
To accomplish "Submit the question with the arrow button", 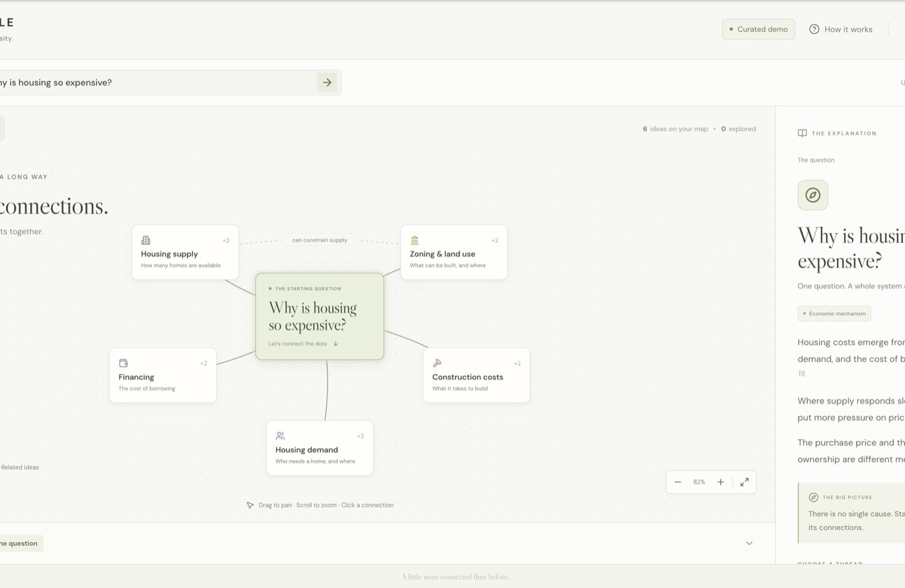I will 327,83.
